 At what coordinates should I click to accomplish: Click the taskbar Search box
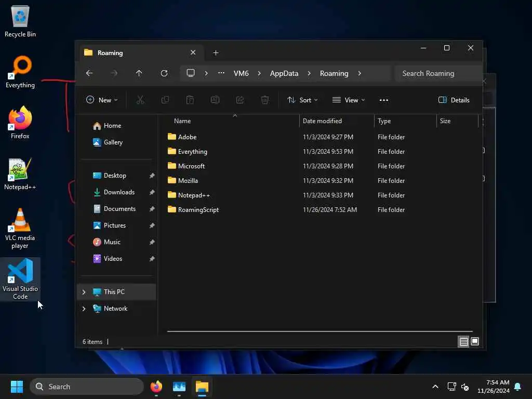87,387
